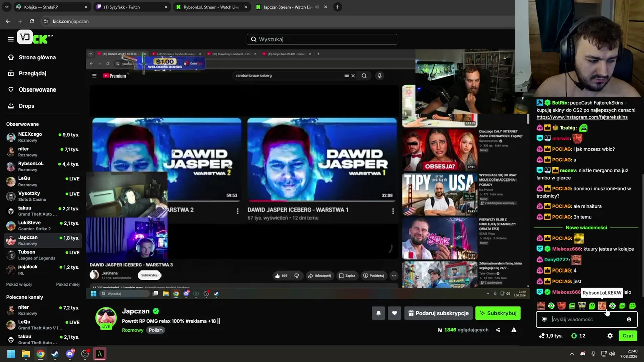Reload the kick.com page

(x=32, y=21)
